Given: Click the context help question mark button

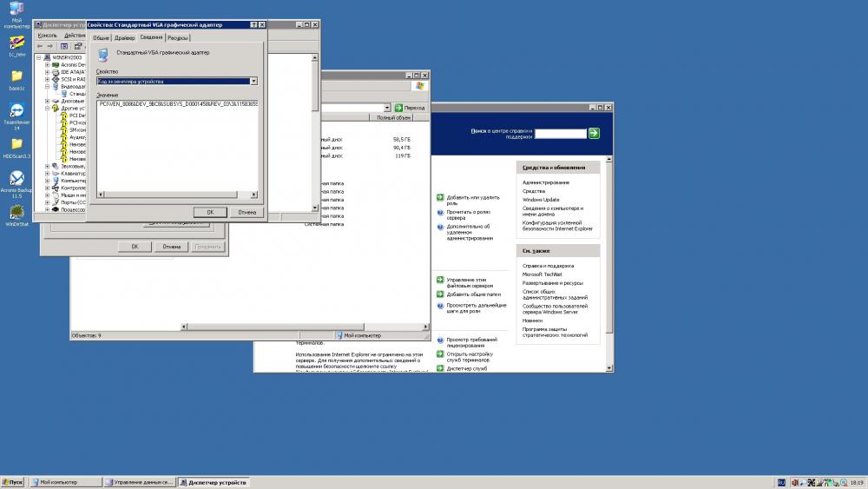Looking at the screenshot, I should (x=253, y=25).
